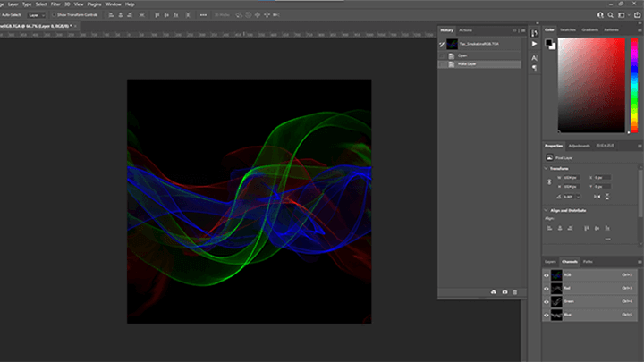644x362 pixels.
Task: Set history brush source box beside Make Layer
Action: 442,64
